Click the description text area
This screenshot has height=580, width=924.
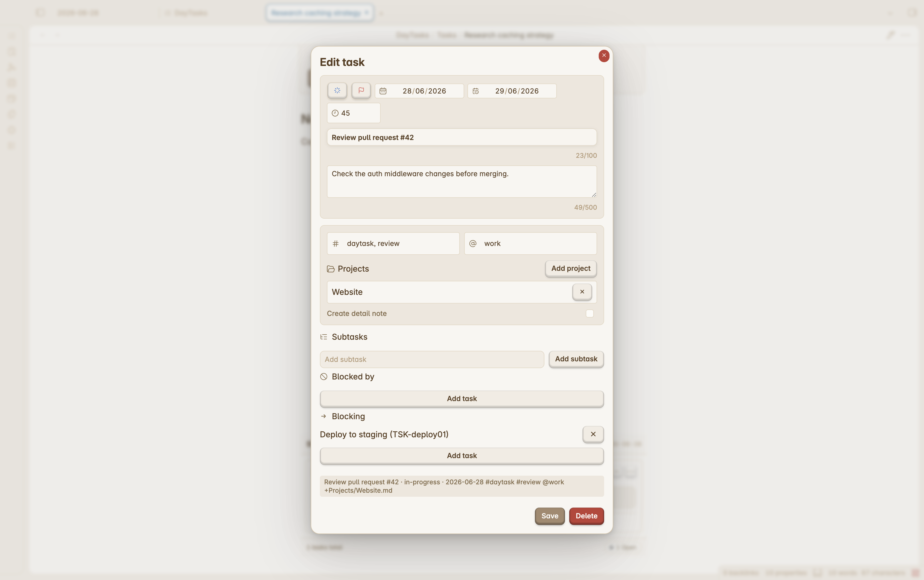pyautogui.click(x=462, y=181)
